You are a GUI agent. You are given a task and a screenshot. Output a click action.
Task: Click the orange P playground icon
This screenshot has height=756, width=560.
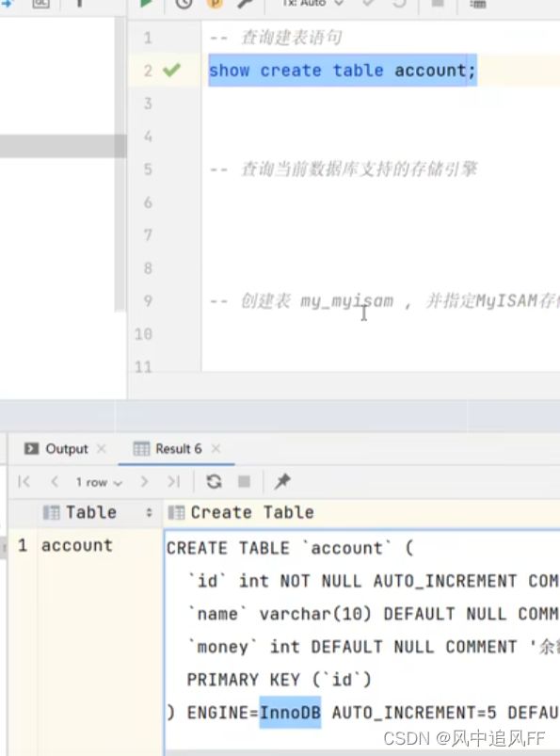[215, 3]
